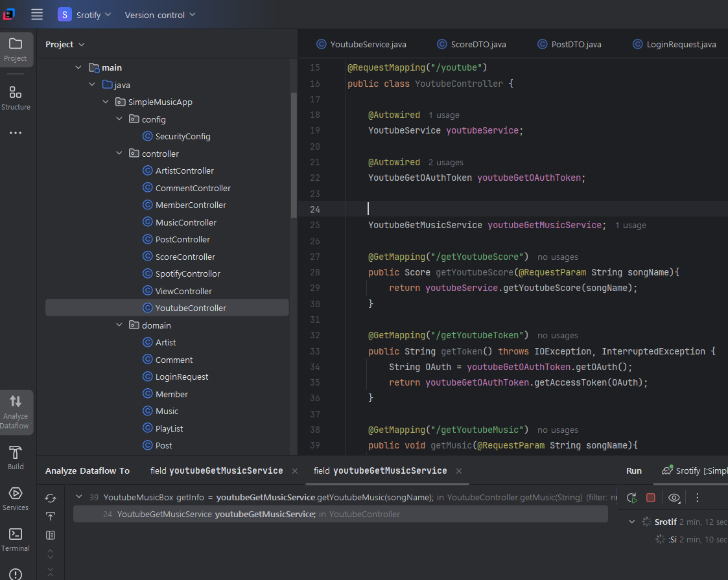Viewport: 728px width, 580px height.
Task: Open the Version control dropdown
Action: click(160, 15)
